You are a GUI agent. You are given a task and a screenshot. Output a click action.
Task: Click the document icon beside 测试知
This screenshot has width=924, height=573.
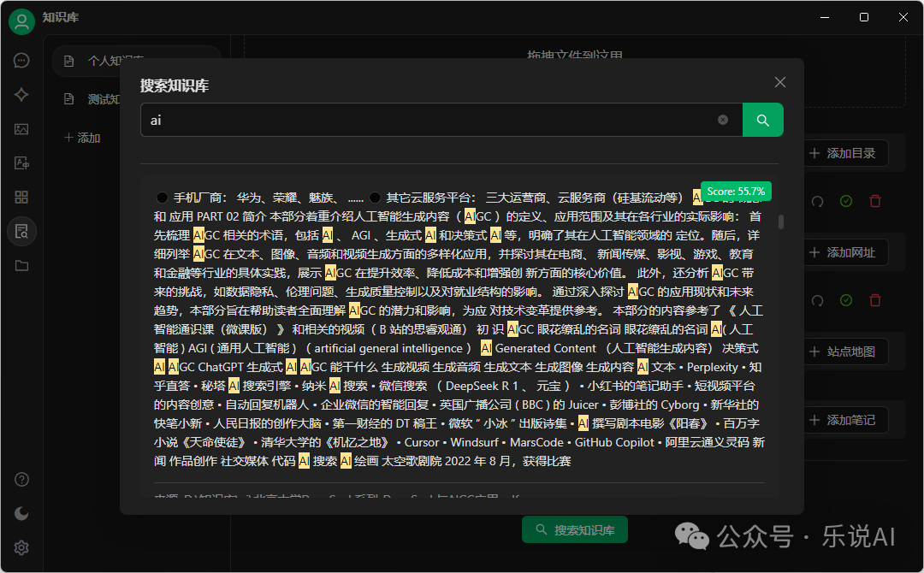(69, 99)
